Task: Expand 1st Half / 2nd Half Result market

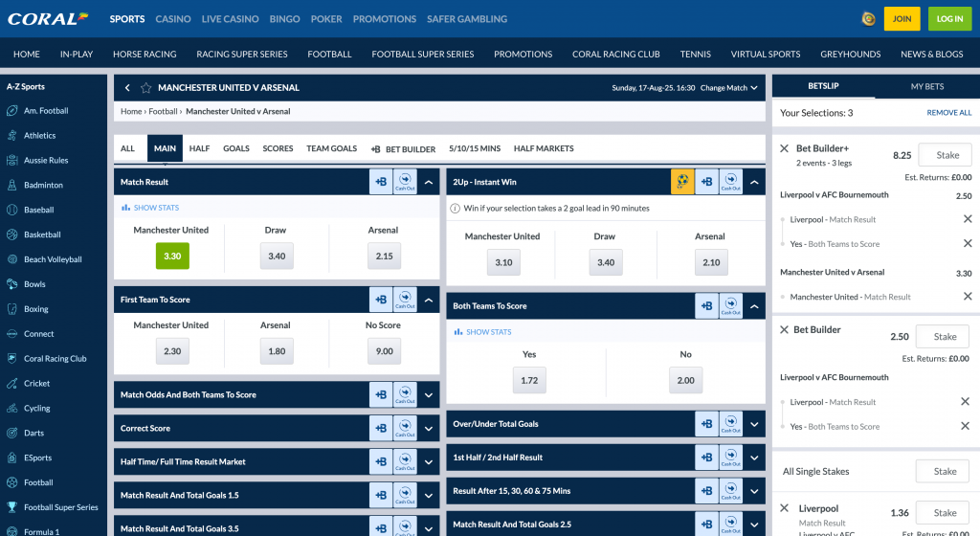Action: 754,458
